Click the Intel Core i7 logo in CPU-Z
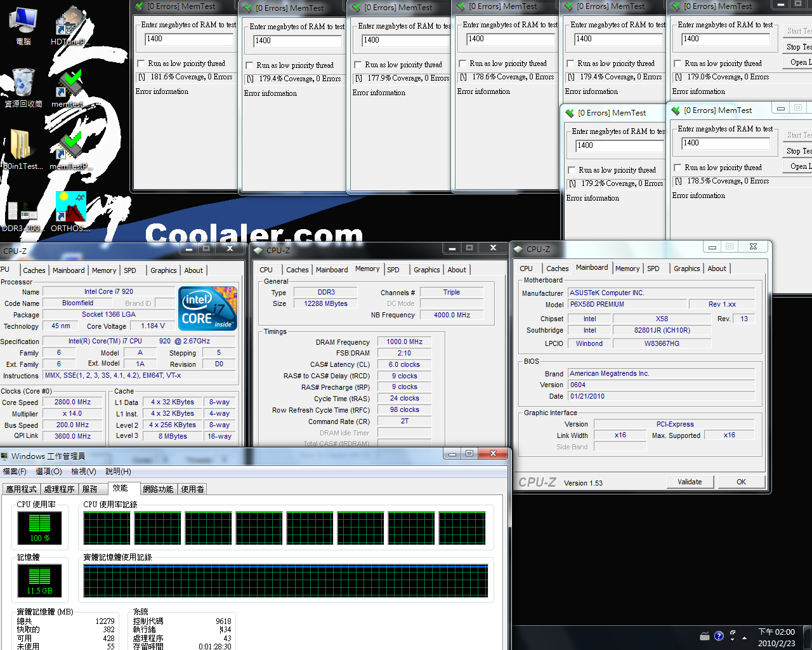This screenshot has width=812, height=650. click(x=208, y=308)
